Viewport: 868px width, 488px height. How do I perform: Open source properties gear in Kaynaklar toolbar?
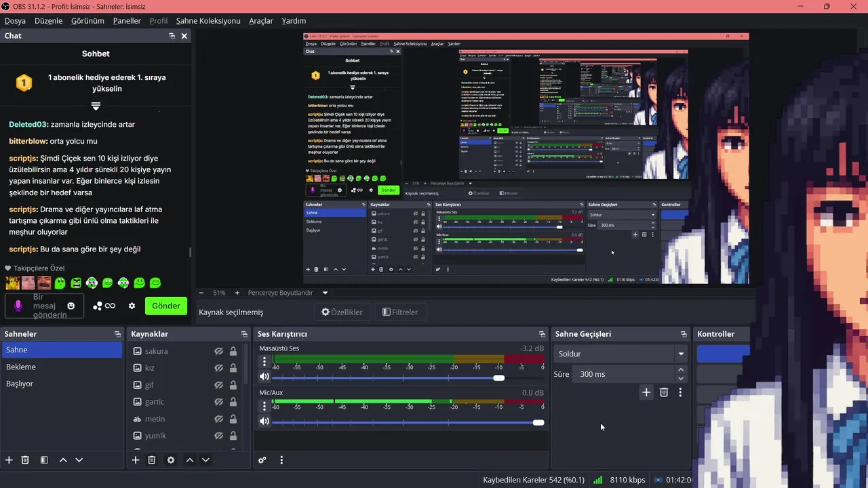tap(171, 460)
